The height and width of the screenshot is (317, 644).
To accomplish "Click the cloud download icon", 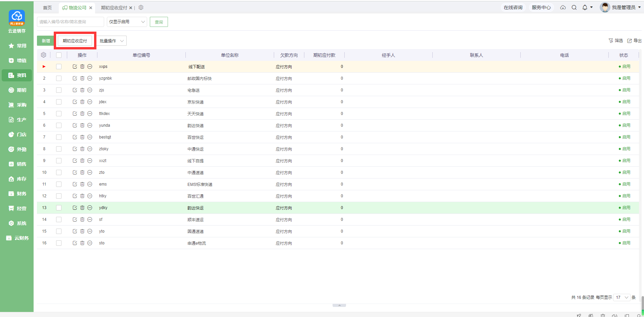I will pyautogui.click(x=563, y=7).
